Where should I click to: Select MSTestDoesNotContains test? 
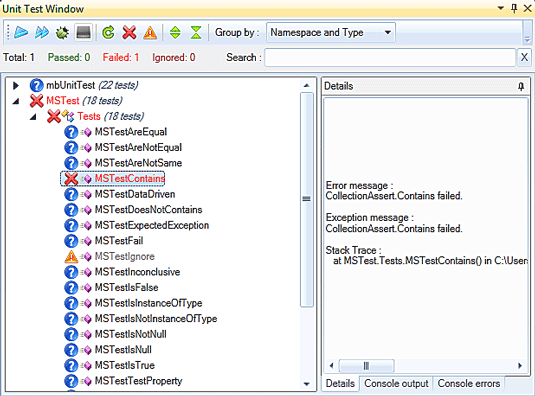[148, 210]
